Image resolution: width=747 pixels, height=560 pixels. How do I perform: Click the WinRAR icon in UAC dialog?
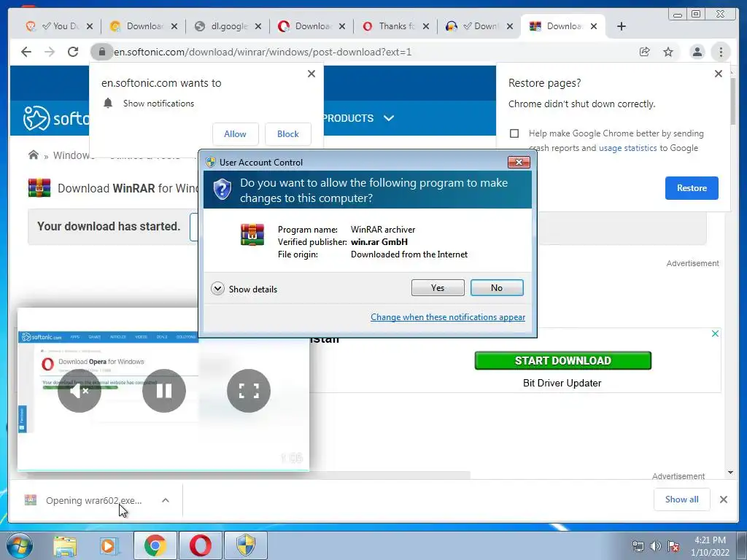pos(252,235)
